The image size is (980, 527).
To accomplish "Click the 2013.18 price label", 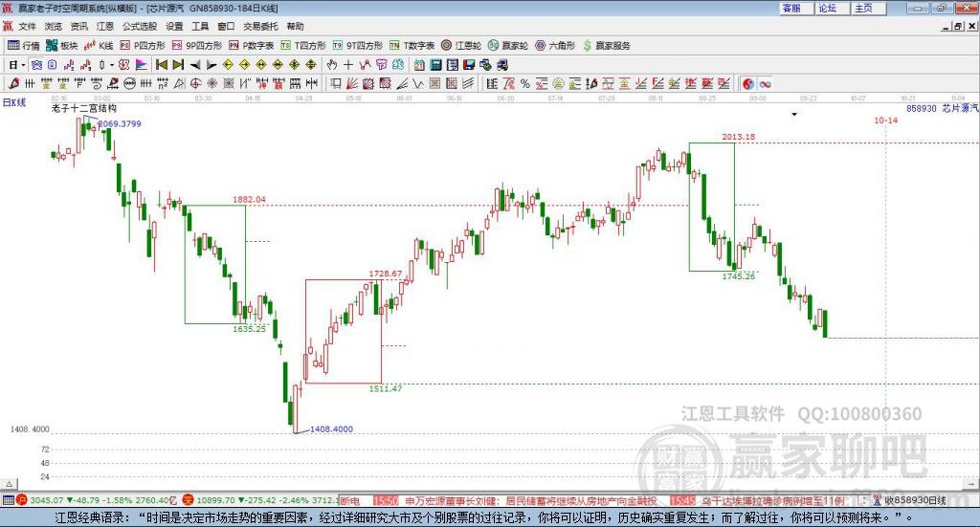I will (x=738, y=137).
